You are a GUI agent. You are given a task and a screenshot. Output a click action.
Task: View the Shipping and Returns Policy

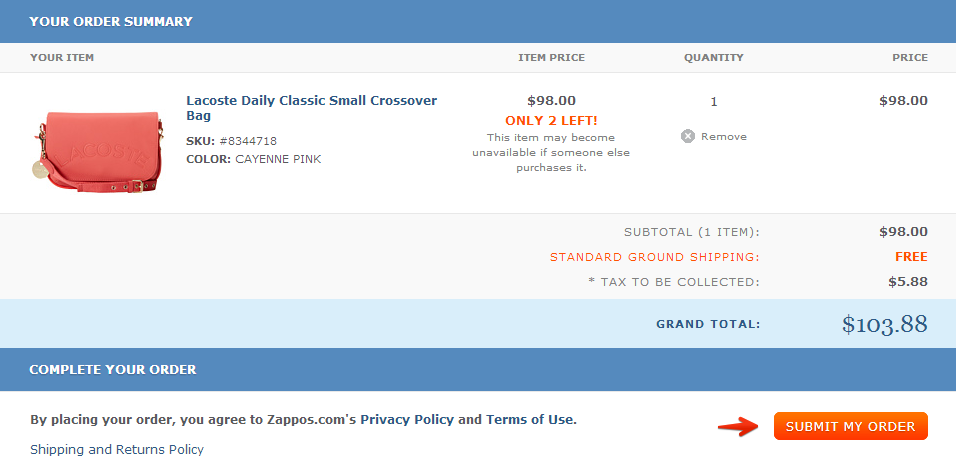tap(117, 449)
